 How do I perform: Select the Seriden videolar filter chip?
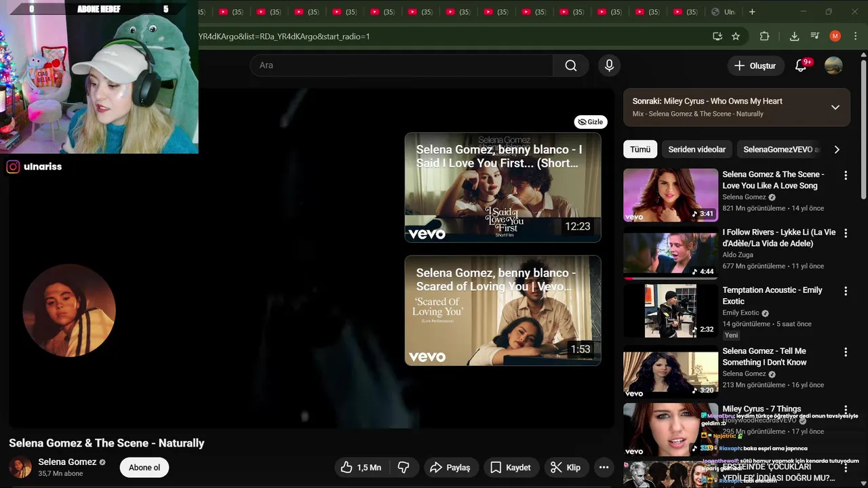tap(696, 149)
